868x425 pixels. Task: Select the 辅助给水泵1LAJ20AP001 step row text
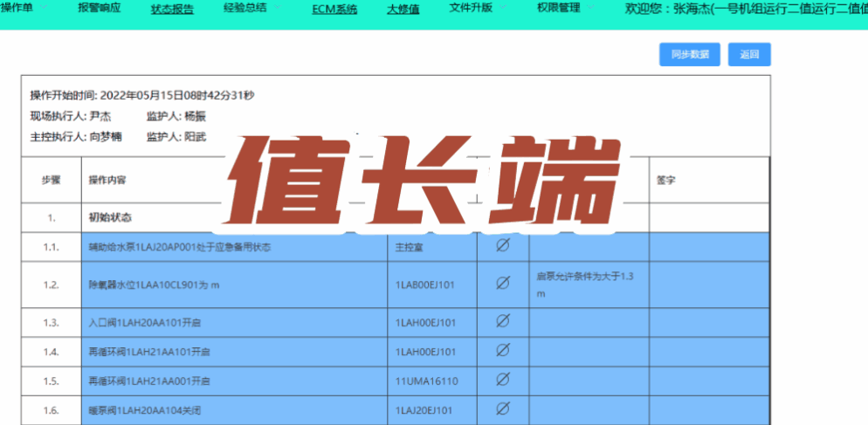point(180,247)
